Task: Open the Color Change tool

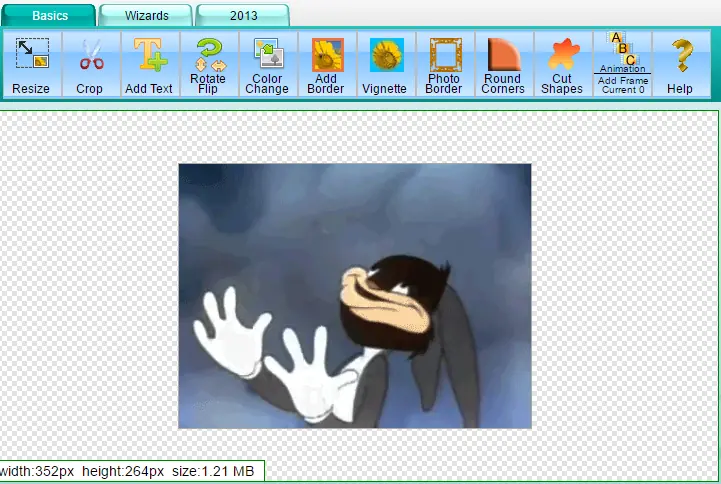Action: pos(267,64)
